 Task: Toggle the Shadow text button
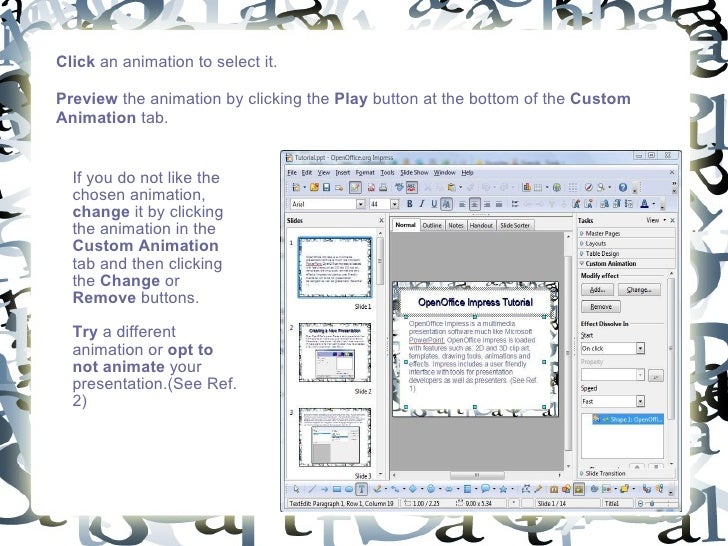(x=446, y=204)
